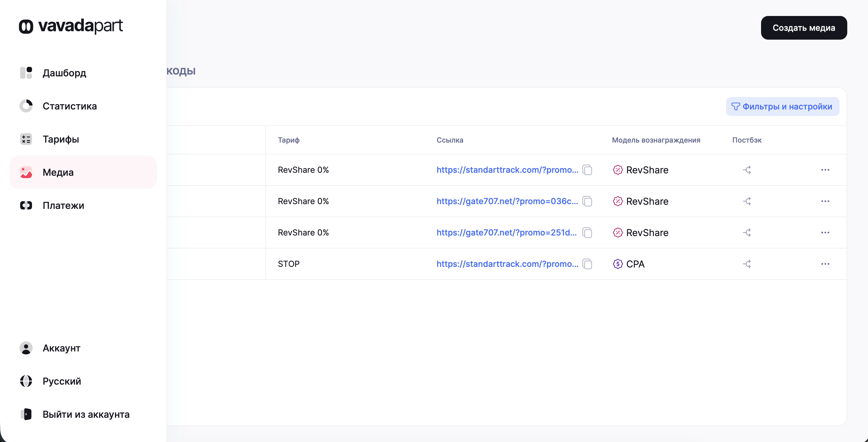Navigate to Тарифы page

pyautogui.click(x=61, y=139)
